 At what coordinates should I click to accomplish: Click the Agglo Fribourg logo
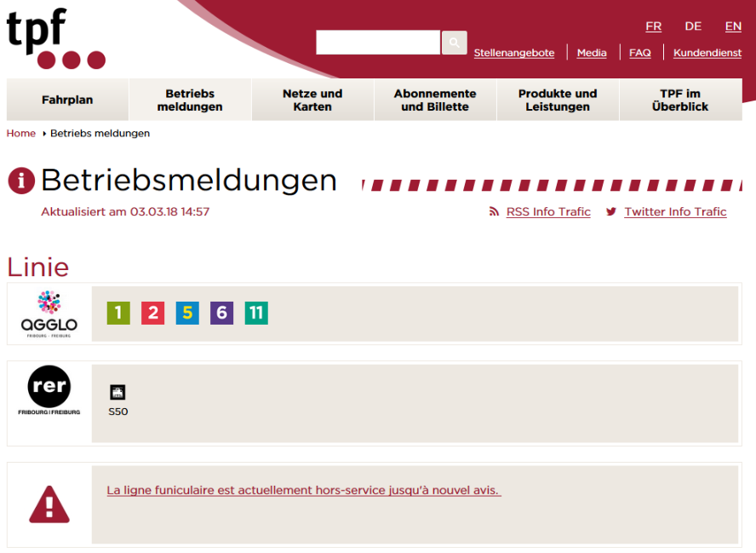click(x=49, y=314)
